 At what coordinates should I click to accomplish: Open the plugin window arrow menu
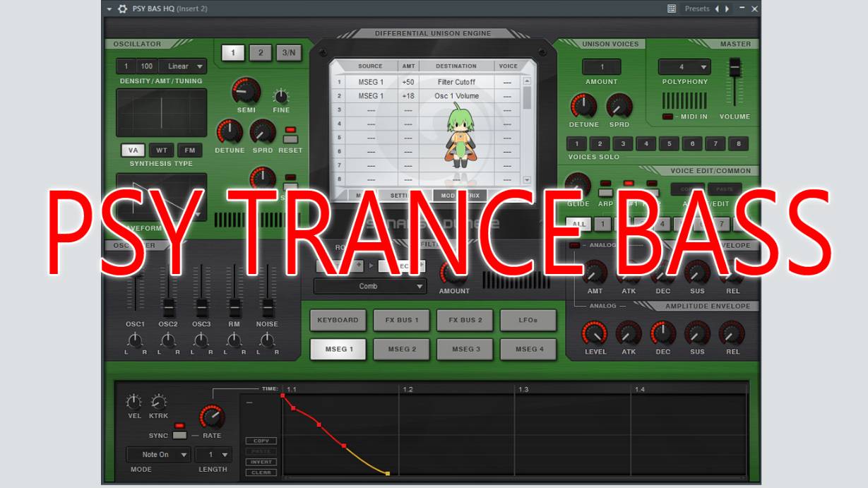click(x=109, y=9)
